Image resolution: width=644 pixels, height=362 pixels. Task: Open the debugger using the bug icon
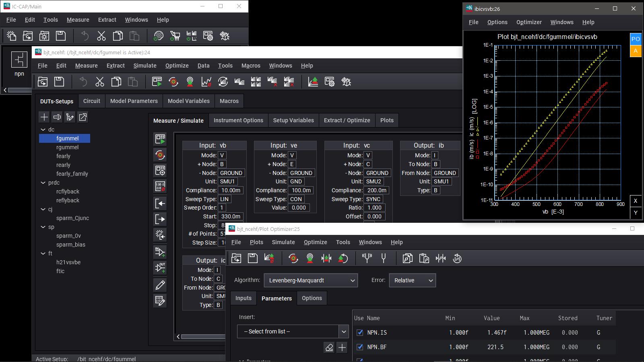(x=347, y=82)
